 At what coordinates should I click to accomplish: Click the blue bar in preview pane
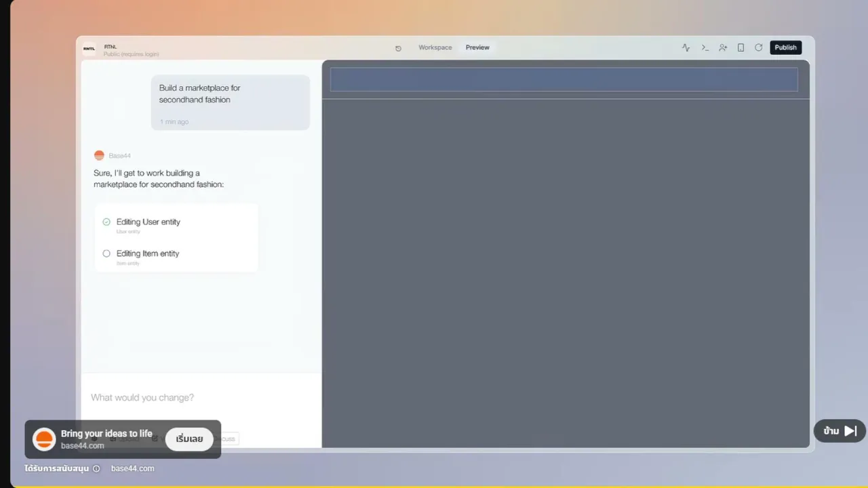564,79
